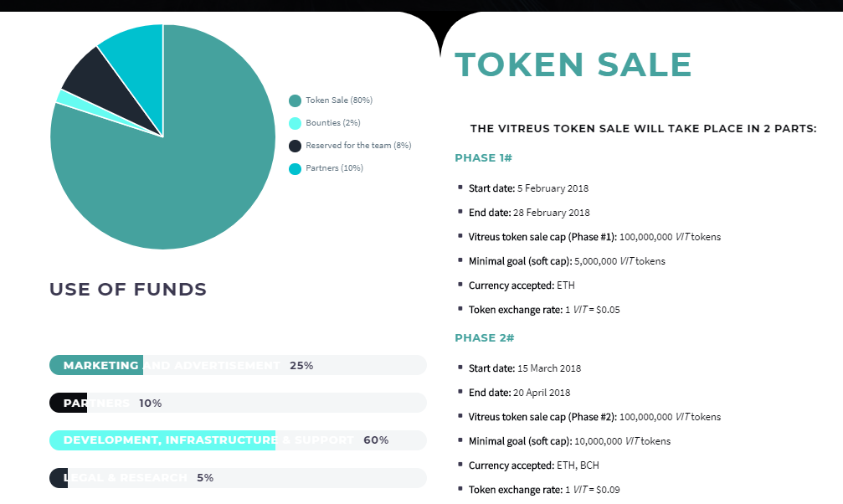Click the USE OF FUNDS heading
Viewport: 843px width, 504px height.
click(128, 290)
